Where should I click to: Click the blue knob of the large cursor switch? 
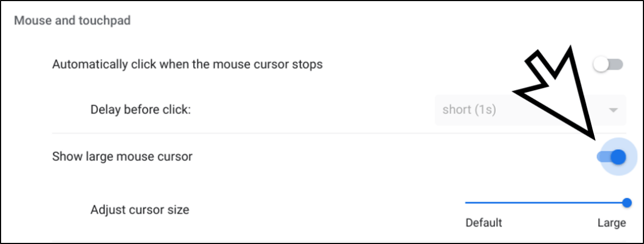coord(618,157)
